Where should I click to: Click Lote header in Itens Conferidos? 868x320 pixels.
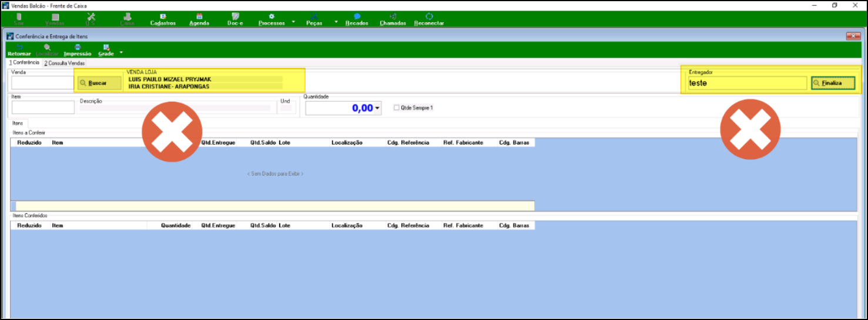284,225
